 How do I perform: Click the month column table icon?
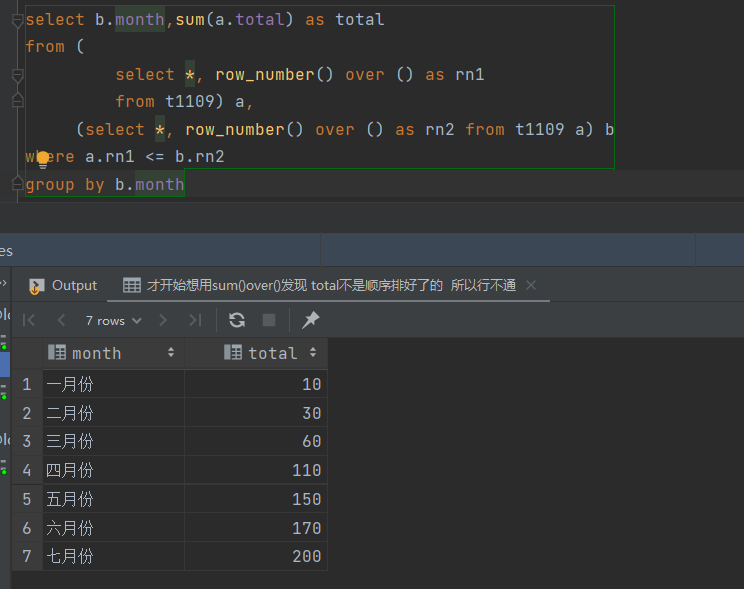click(x=57, y=352)
